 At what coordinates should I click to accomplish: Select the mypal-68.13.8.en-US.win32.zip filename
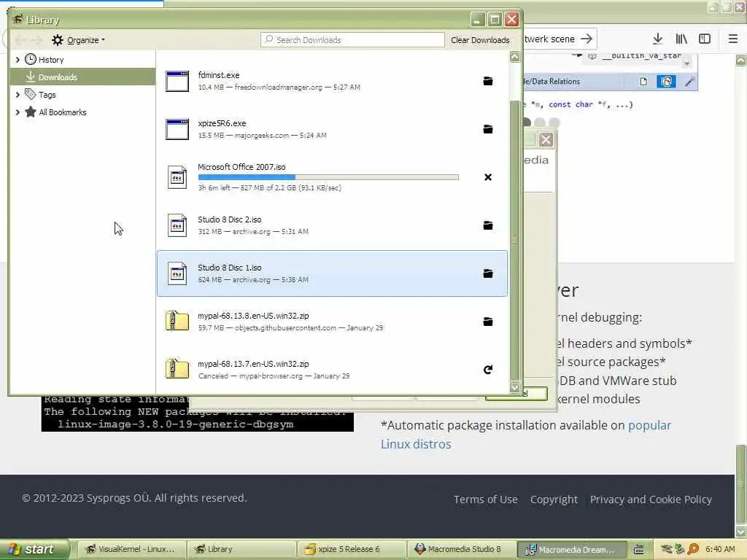[253, 316]
